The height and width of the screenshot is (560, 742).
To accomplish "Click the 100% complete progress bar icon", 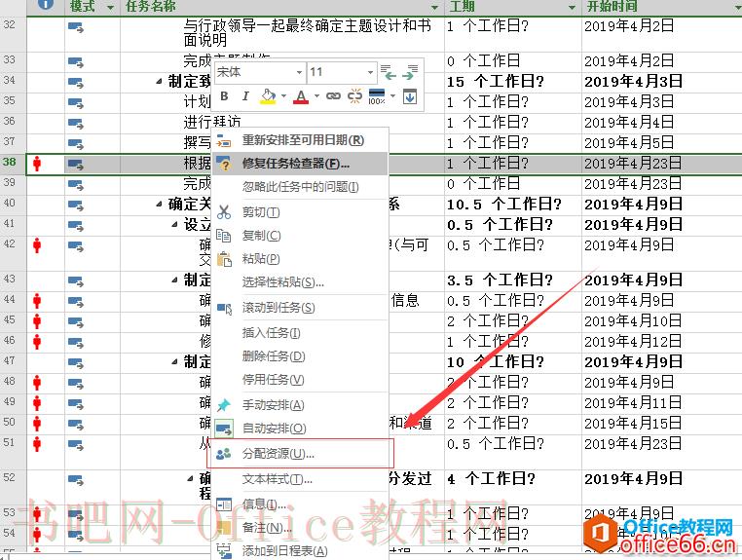I will (377, 96).
